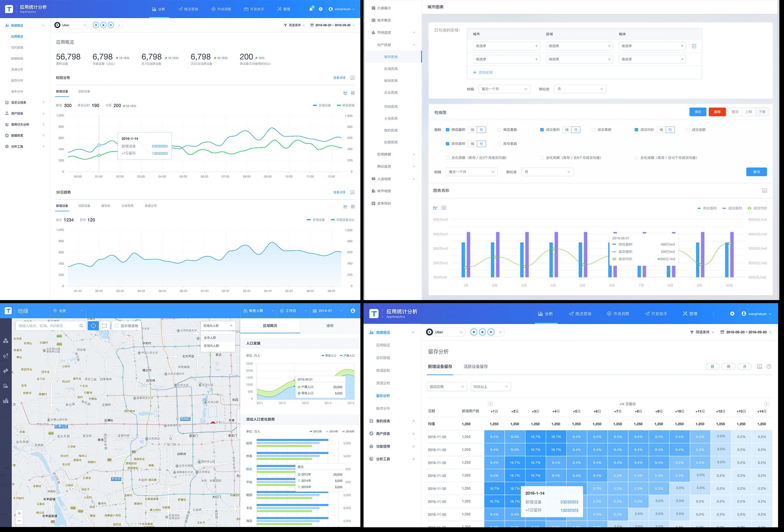Enable the 成交金额 checkbox
The width and height of the screenshot is (784, 532).
pyautogui.click(x=688, y=130)
